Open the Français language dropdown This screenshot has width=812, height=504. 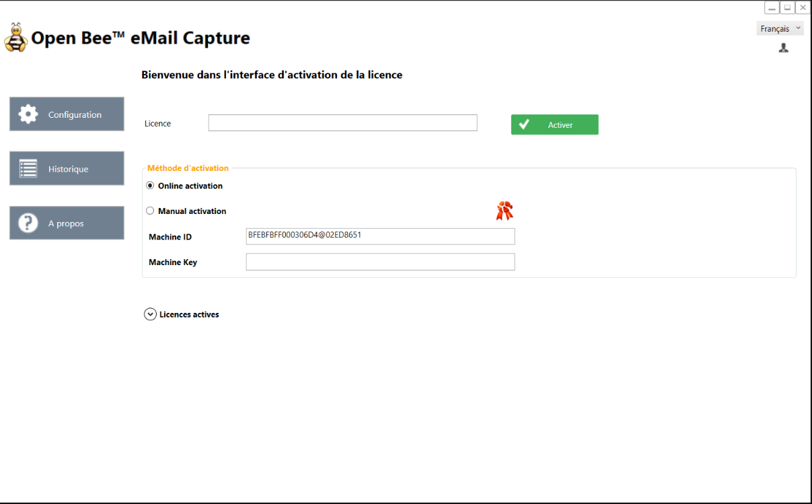(x=780, y=28)
